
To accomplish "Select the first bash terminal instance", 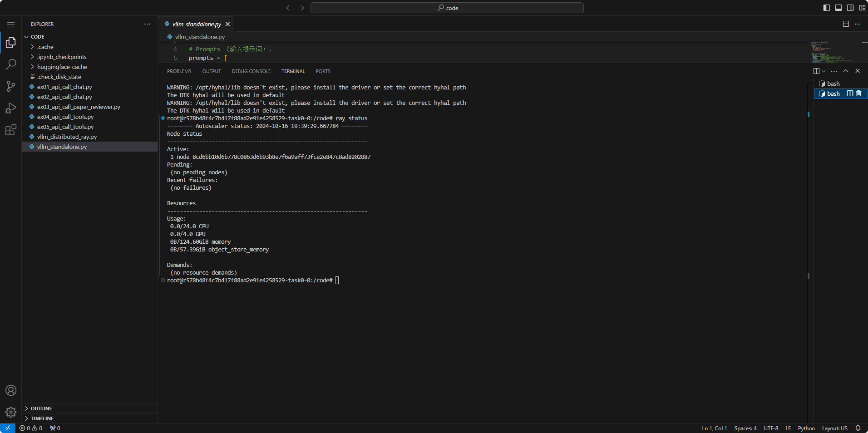I will pos(841,84).
